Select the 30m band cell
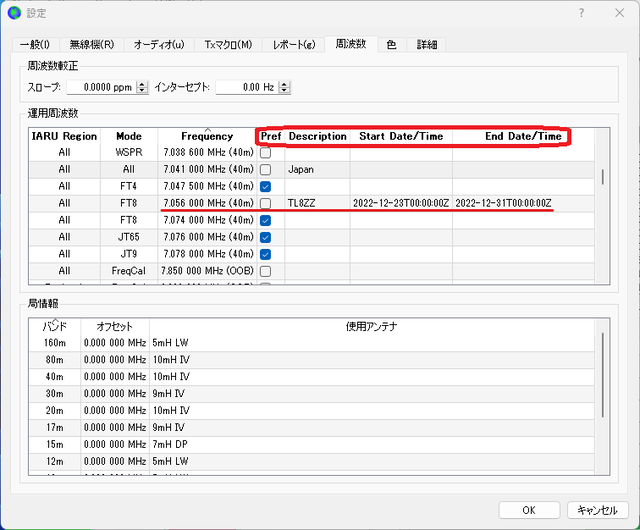Viewport: 640px width, 530px height. (x=55, y=394)
